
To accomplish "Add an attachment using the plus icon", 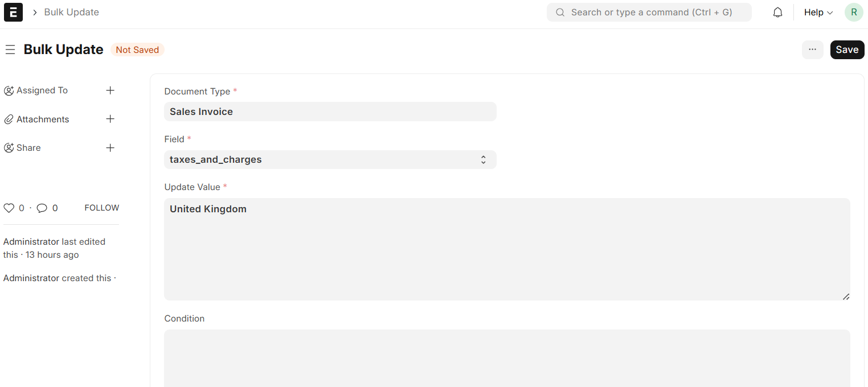I will click(110, 119).
